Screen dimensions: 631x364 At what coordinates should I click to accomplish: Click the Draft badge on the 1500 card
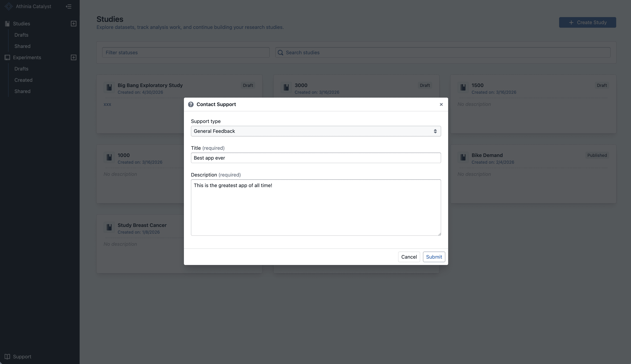click(602, 85)
